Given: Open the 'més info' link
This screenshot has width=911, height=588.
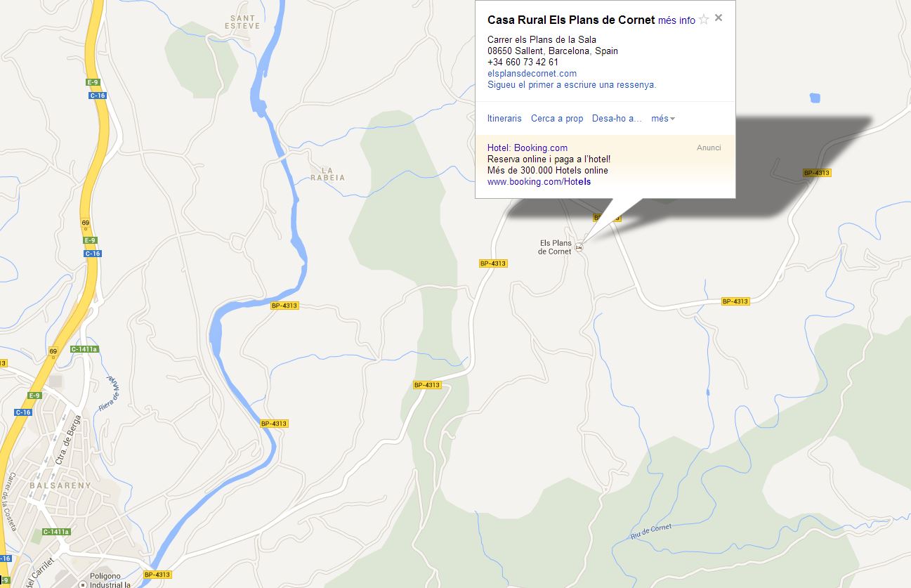Looking at the screenshot, I should (676, 20).
